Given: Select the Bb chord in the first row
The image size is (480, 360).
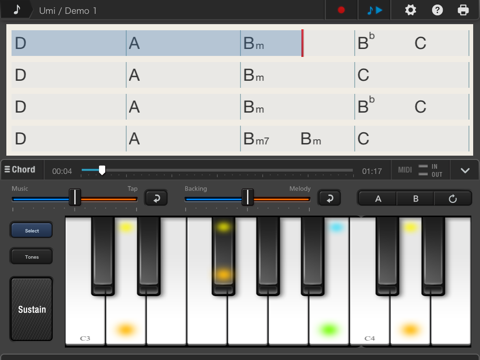Looking at the screenshot, I should tap(366, 42).
